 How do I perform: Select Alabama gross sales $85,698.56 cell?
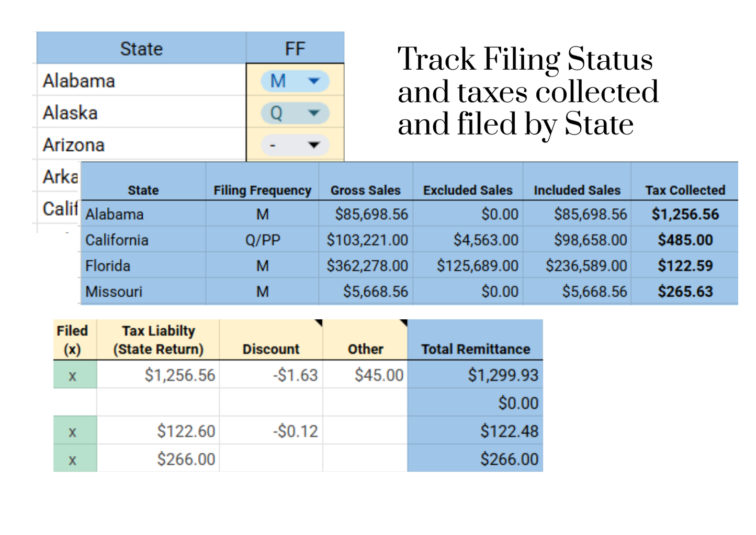pos(366,214)
